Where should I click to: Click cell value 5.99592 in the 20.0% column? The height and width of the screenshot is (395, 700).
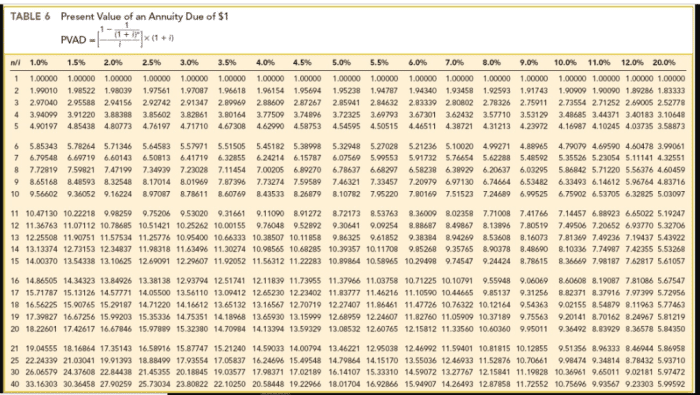pyautogui.click(x=671, y=384)
